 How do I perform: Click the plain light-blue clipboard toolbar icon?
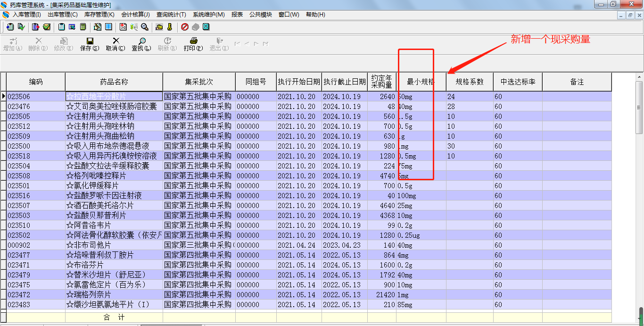coord(61,27)
